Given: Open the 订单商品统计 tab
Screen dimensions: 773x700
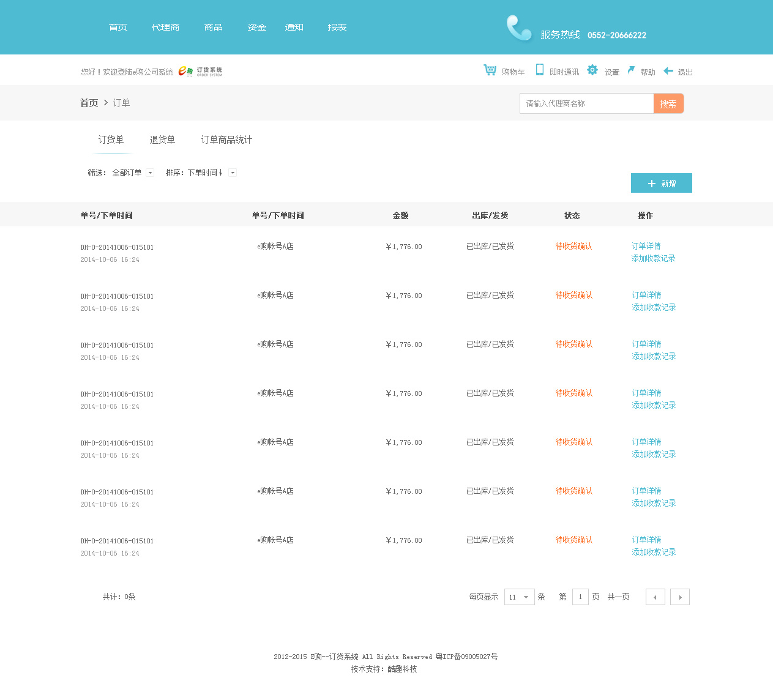Looking at the screenshot, I should pos(226,140).
